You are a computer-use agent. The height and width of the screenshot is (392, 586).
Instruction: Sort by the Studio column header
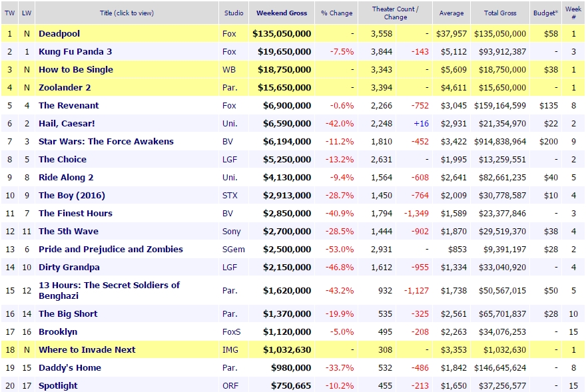pos(234,13)
